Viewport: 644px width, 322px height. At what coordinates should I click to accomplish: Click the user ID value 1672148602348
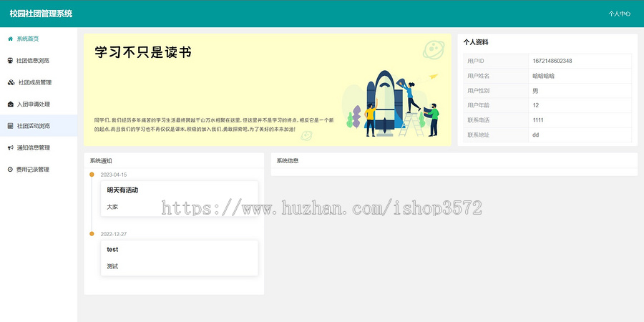tap(552, 62)
